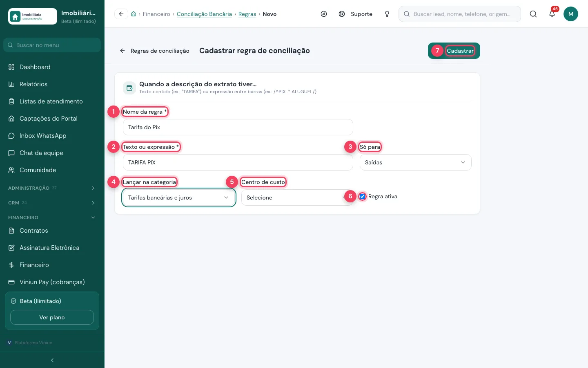Click the Imobiliária logo in sidebar header
This screenshot has width=588, height=368.
coord(33,16)
